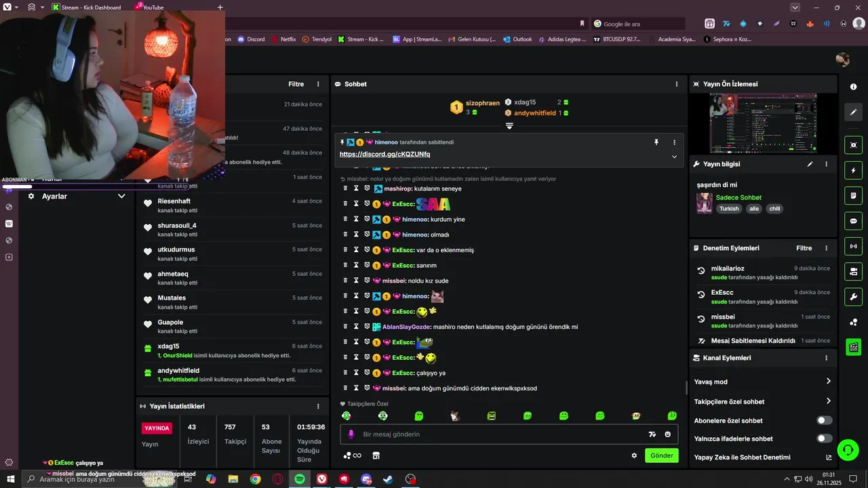
Task: Open the Sohbet panel three-dot menu
Action: point(676,84)
